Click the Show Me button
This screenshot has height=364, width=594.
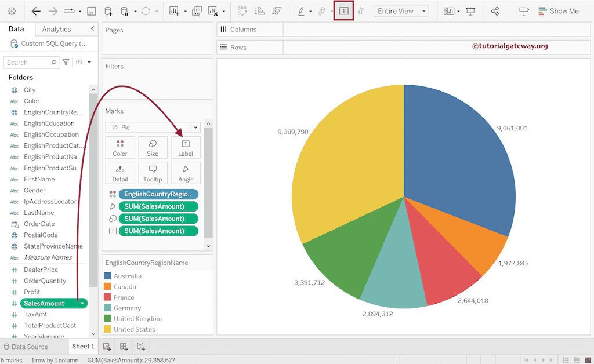click(x=558, y=11)
